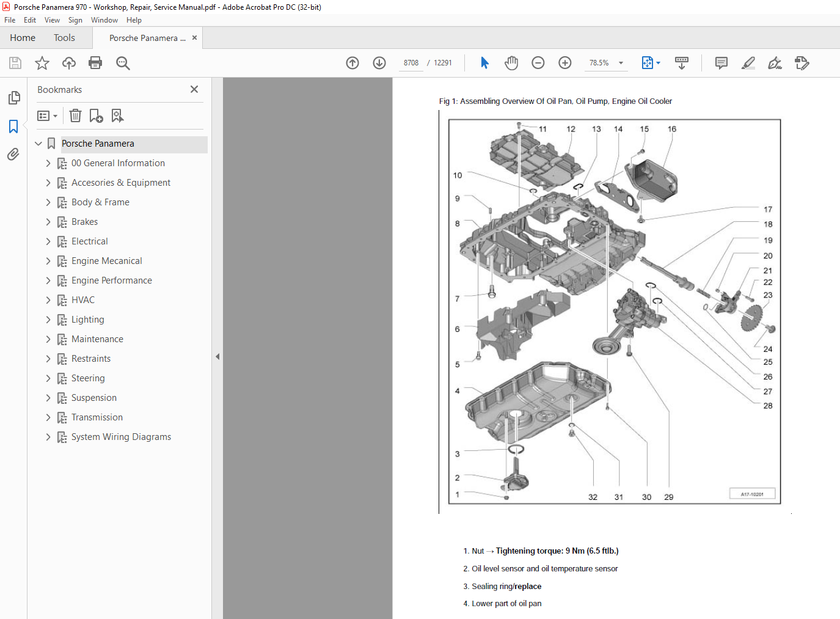This screenshot has width=840, height=619.
Task: Select the Suspension bookmark
Action: (x=93, y=398)
